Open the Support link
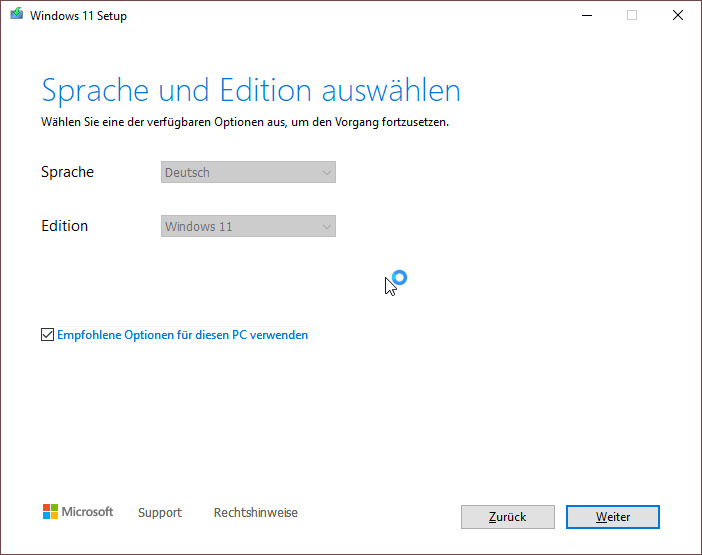 (160, 512)
